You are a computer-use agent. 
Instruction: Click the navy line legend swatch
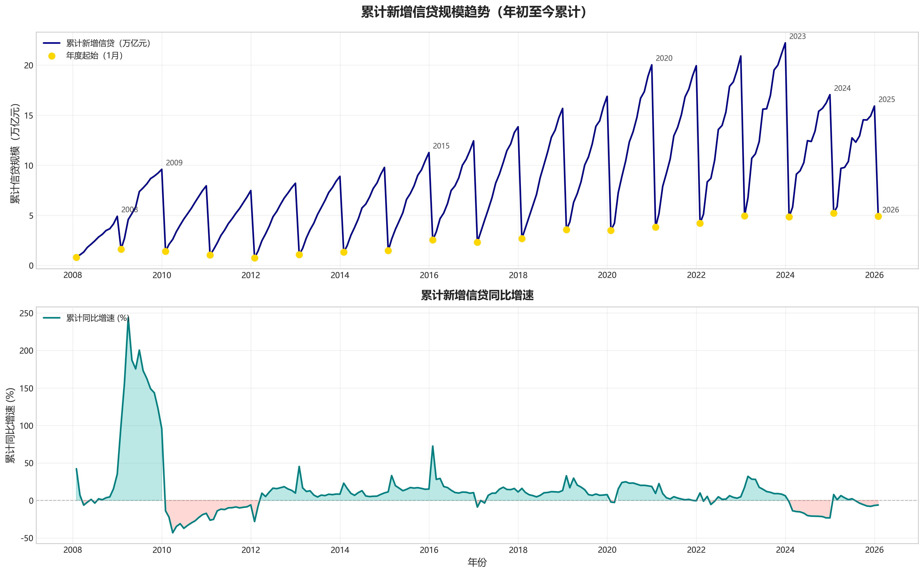point(52,43)
